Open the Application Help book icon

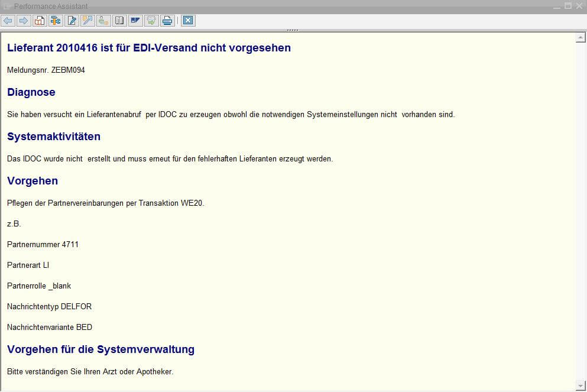pos(40,21)
